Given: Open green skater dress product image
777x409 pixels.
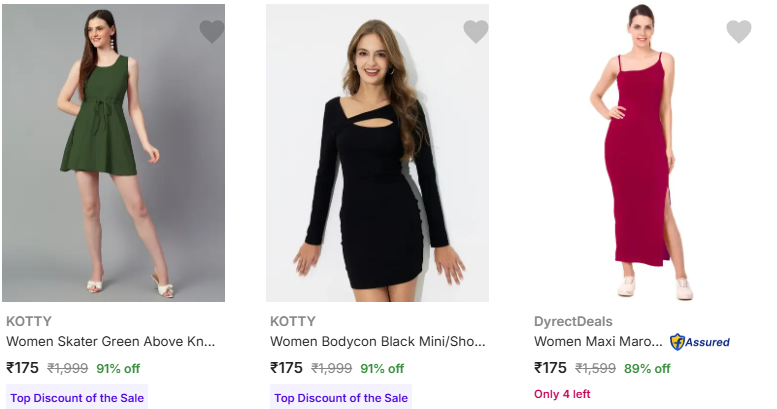Looking at the screenshot, I should (113, 155).
